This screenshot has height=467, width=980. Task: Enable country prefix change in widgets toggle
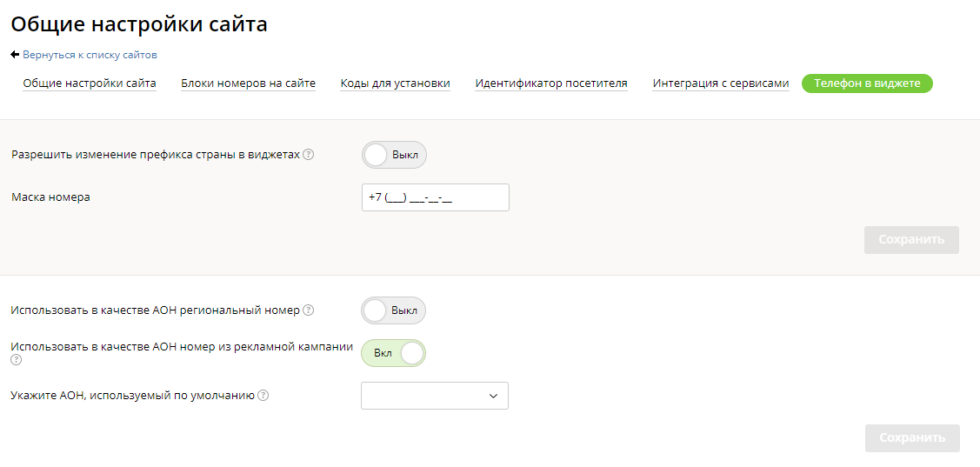394,155
